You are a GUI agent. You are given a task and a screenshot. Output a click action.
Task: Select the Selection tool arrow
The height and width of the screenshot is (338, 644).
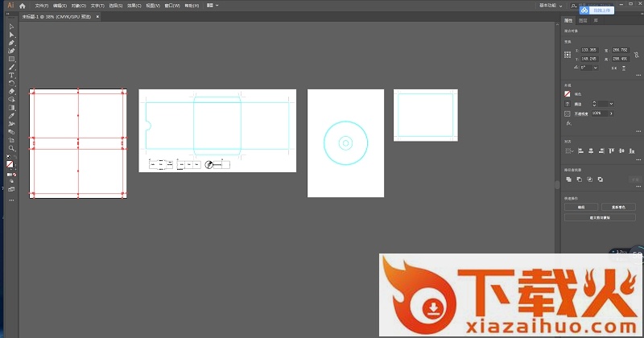(x=11, y=27)
